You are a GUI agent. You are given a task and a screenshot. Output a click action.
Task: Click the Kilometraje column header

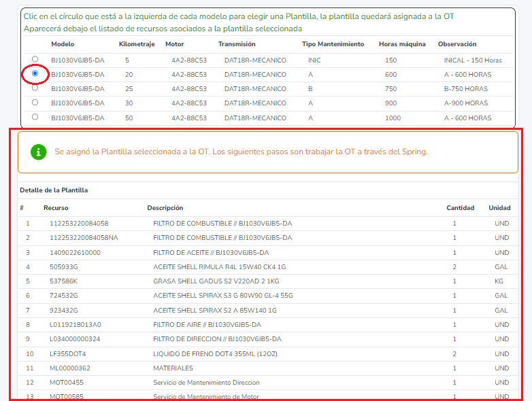pos(137,44)
